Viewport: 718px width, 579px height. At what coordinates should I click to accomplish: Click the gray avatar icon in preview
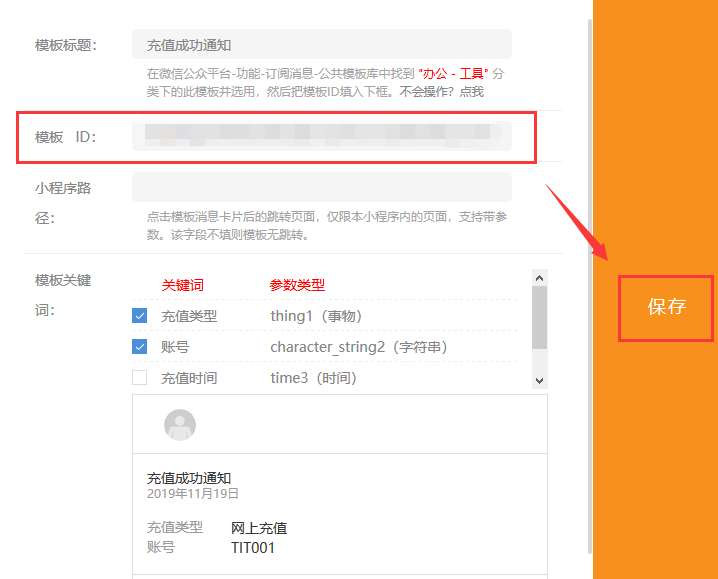click(x=180, y=425)
